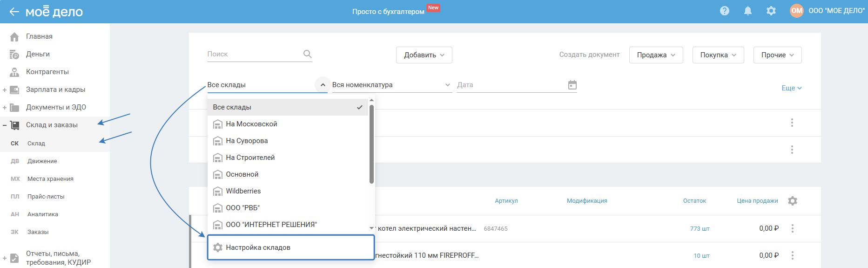Viewport: 868px width, 268px height.
Task: Expand the Добавить dropdown
Action: 424,55
